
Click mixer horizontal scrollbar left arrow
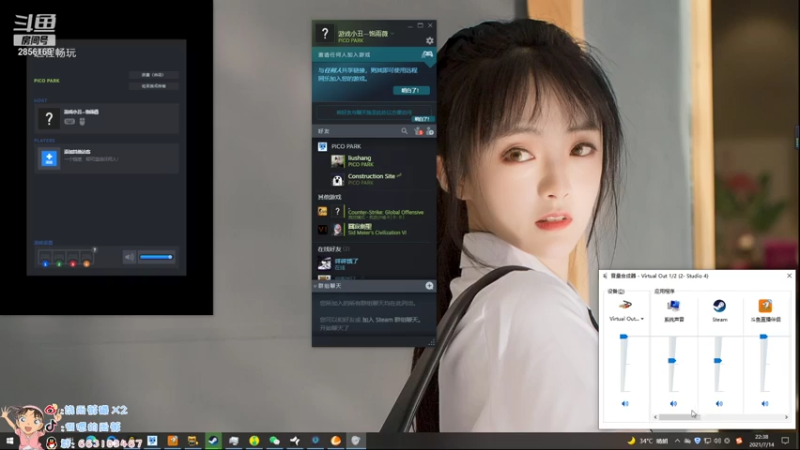coord(656,417)
